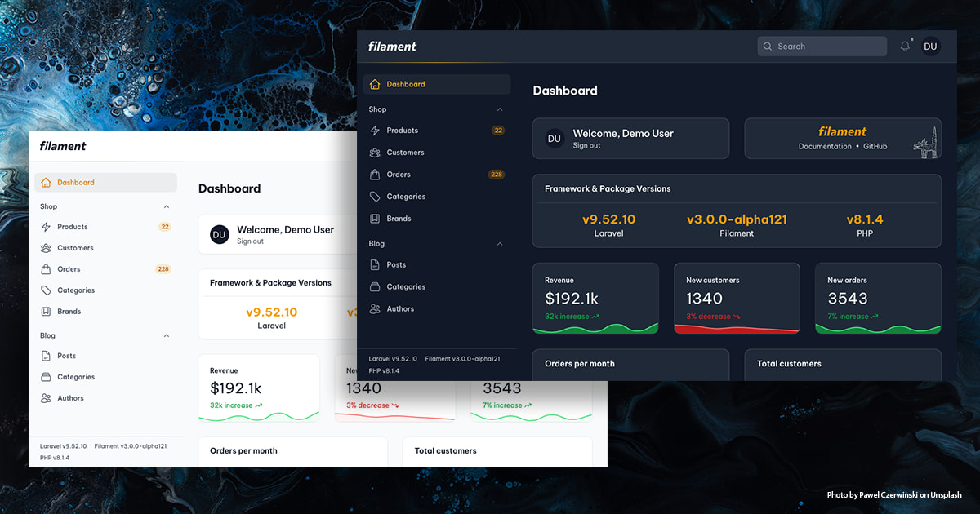Click the Brands bookmark icon in light window

pos(46,312)
